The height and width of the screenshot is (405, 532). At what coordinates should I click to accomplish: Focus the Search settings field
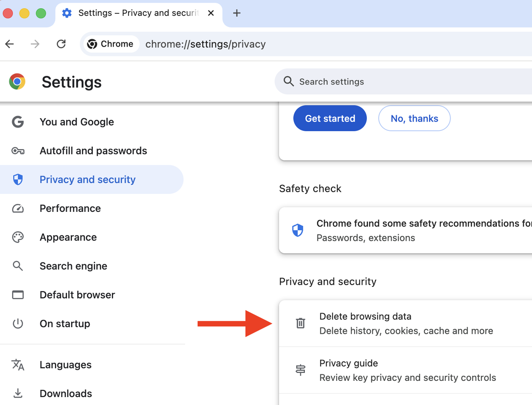403,82
